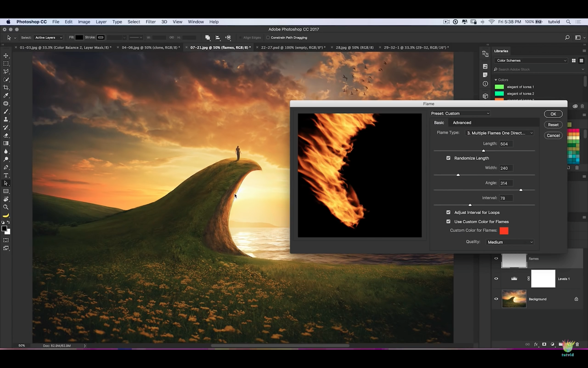Choose the Type tool

[6, 175]
